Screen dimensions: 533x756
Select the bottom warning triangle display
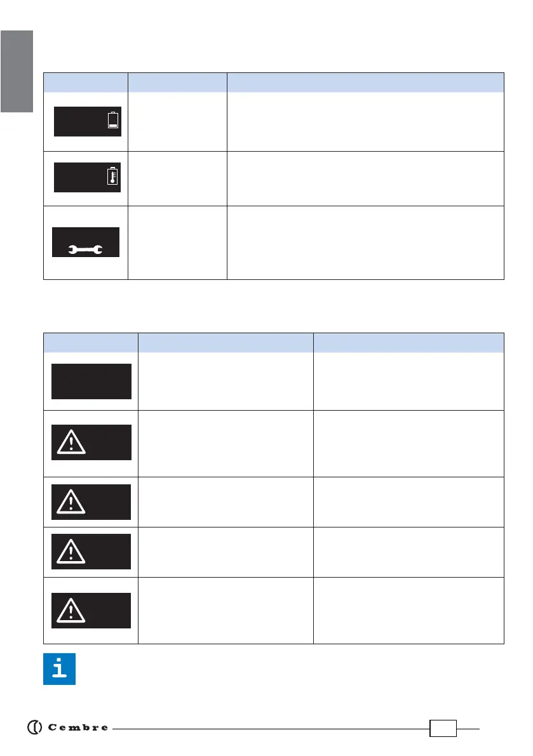(91, 610)
